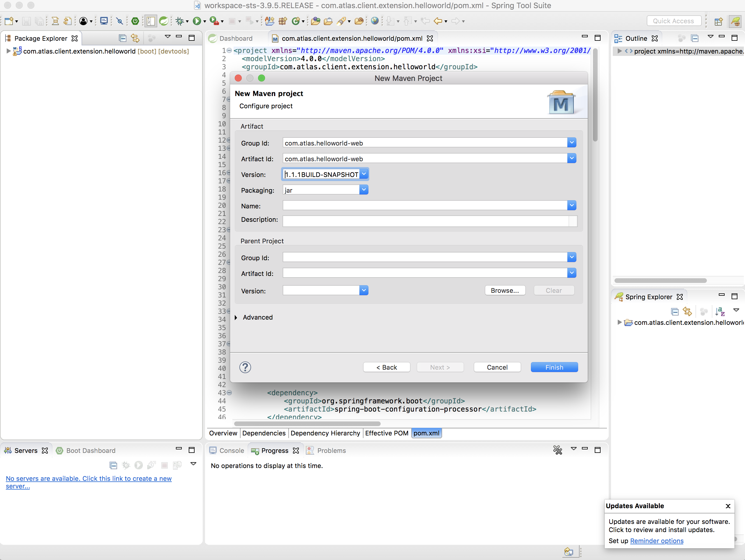Click the monitor/console toolbar icon
The width and height of the screenshot is (745, 560).
(x=104, y=21)
